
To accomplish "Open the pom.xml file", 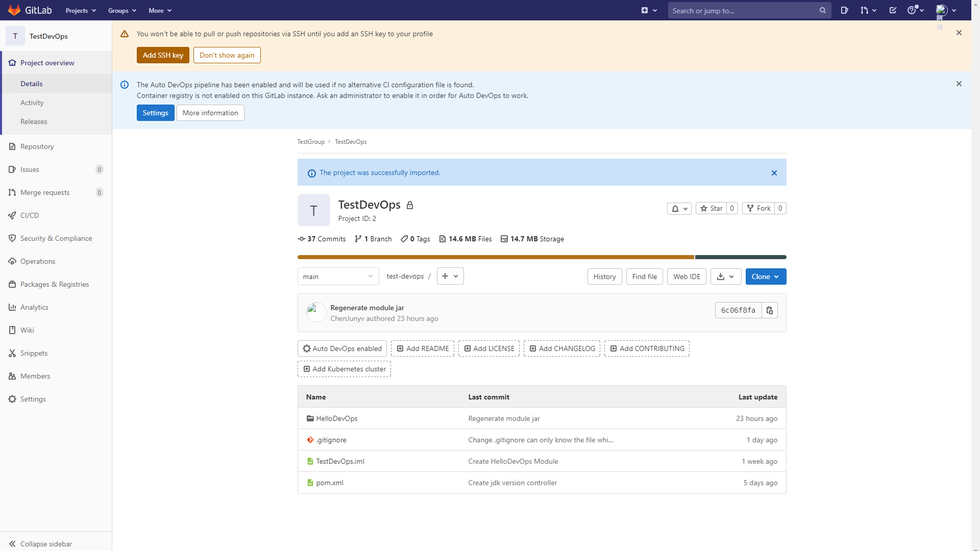I will pyautogui.click(x=330, y=483).
